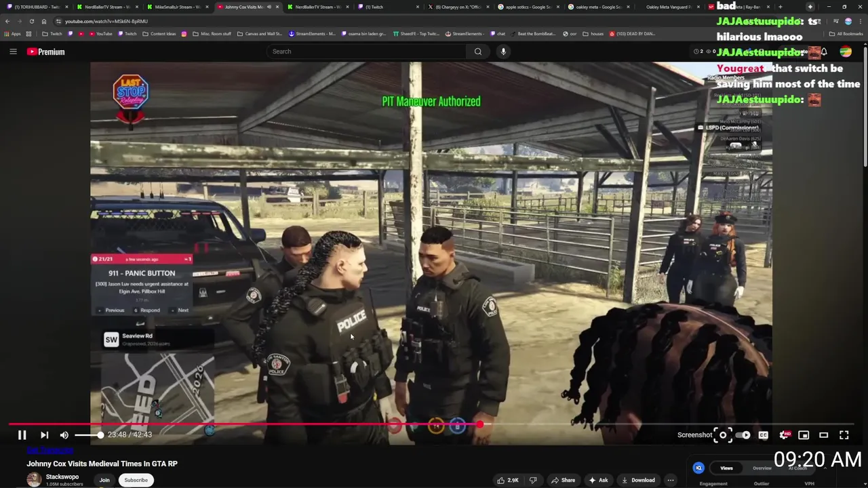Select the Overview tab in the IQ panel

click(762, 468)
